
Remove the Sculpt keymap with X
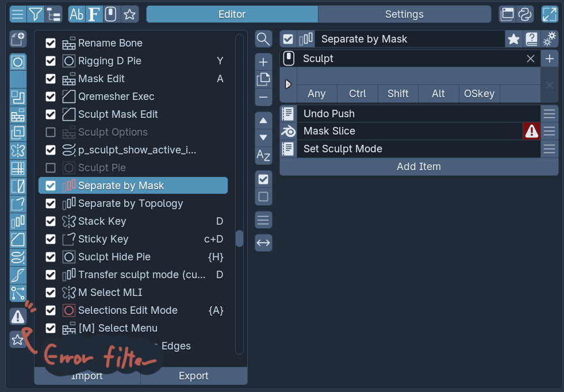click(x=531, y=59)
